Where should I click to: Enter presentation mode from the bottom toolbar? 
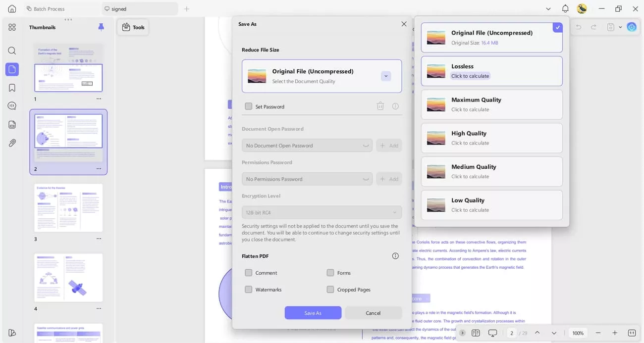[492, 333]
